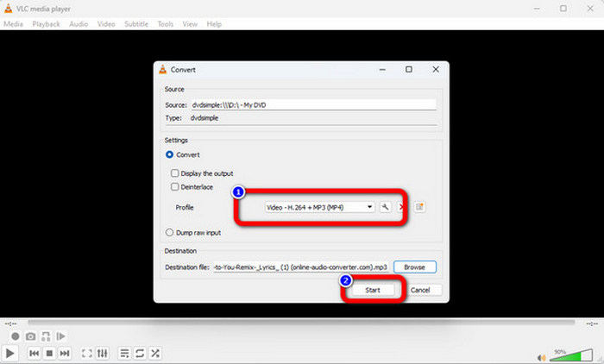Open the Subtitle menu
Screen dimensions: 604x364
click(x=136, y=24)
